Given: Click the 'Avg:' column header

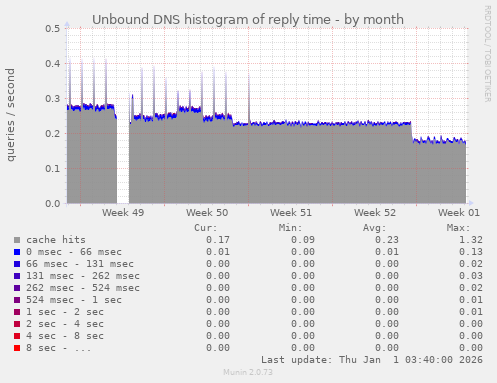Looking at the screenshot, I should [374, 228].
